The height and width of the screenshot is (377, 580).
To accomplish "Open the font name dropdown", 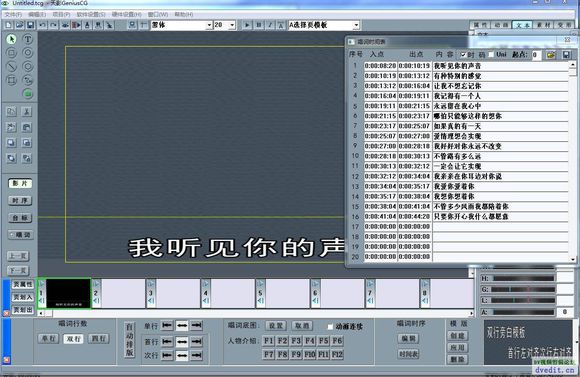I will (209, 25).
